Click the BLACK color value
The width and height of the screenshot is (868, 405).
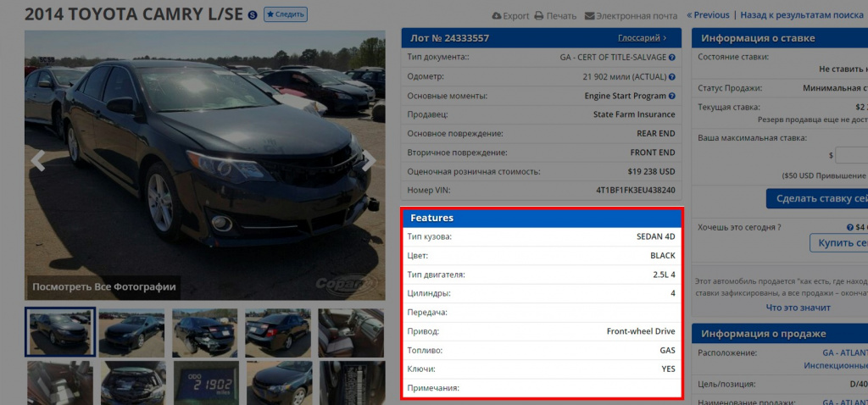pos(663,256)
